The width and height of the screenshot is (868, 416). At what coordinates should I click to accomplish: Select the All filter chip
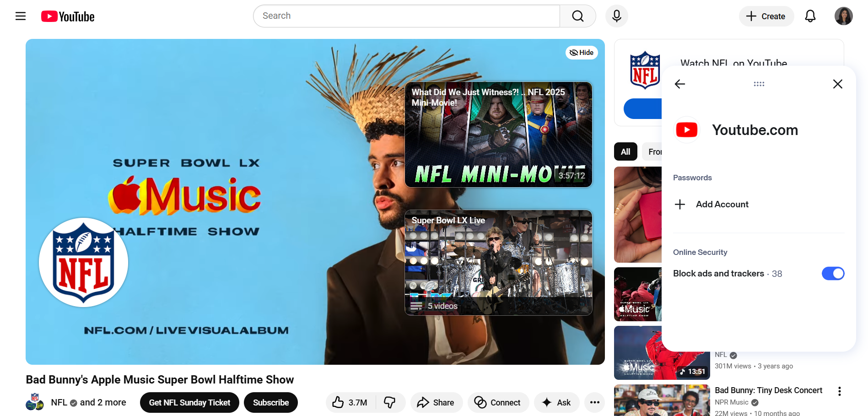625,151
